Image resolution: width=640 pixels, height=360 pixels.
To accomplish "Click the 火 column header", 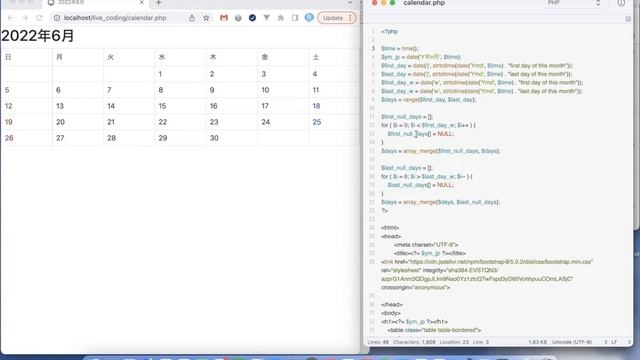I will point(111,57).
